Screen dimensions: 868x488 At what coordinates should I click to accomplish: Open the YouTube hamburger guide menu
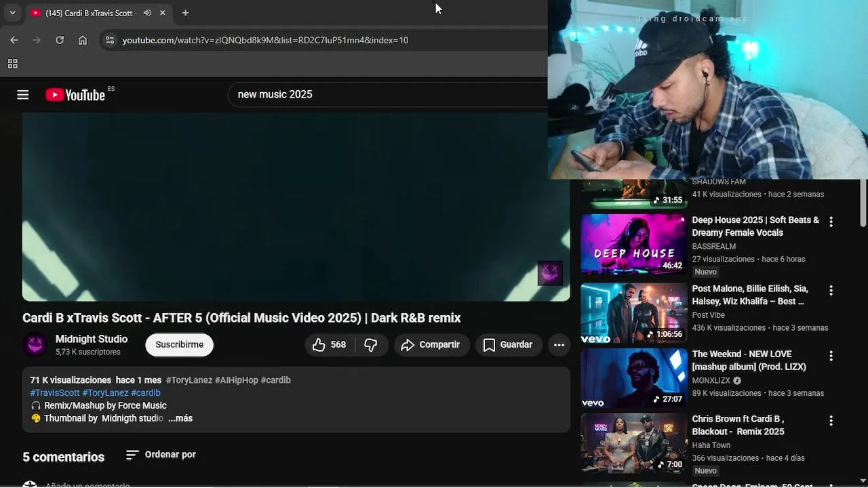click(x=23, y=95)
